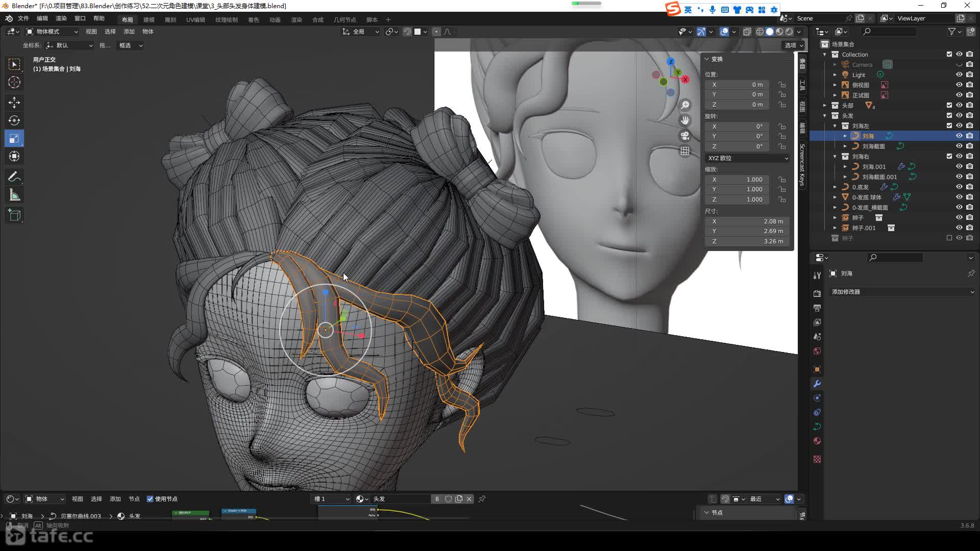980x551 pixels.
Task: Open the 编辑 menu
Action: click(x=42, y=18)
